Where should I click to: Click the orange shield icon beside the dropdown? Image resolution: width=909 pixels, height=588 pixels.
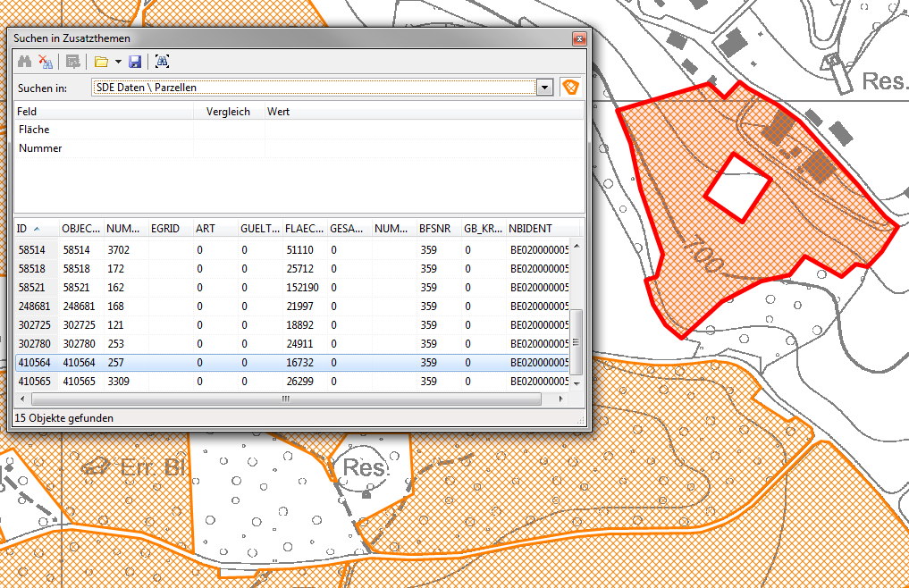coord(569,88)
